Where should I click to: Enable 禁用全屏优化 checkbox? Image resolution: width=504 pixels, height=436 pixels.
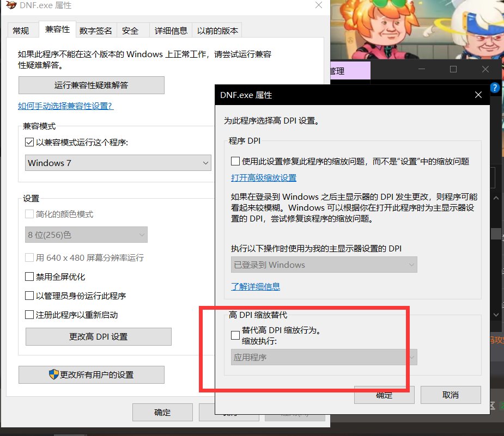click(x=29, y=277)
